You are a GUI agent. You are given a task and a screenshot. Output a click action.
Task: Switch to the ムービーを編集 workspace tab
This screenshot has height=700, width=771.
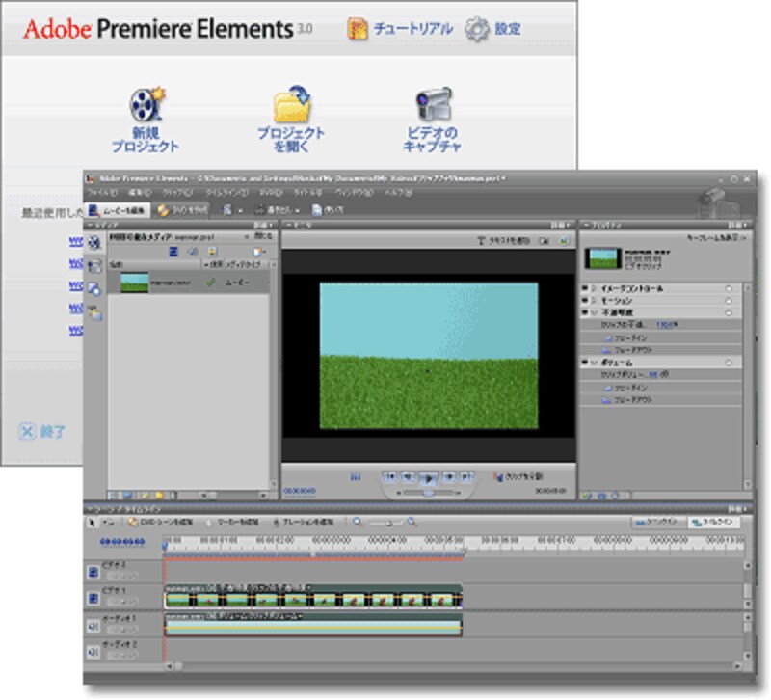coord(118,209)
